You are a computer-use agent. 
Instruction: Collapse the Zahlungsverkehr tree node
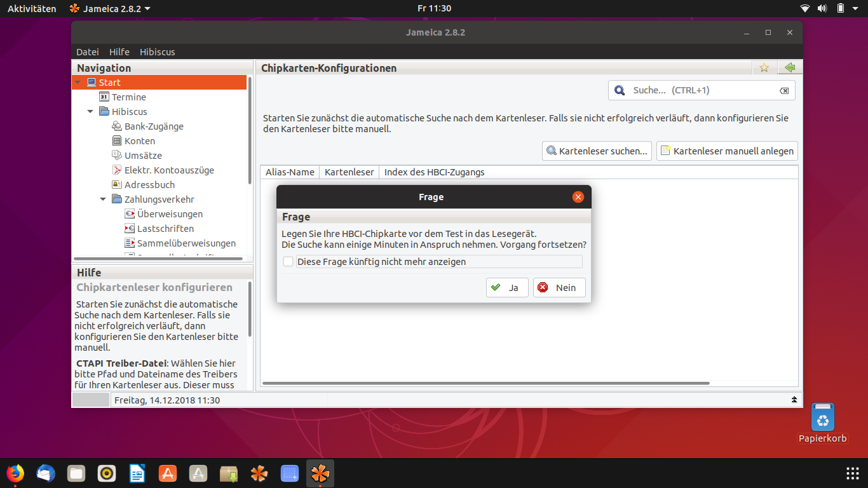point(103,200)
